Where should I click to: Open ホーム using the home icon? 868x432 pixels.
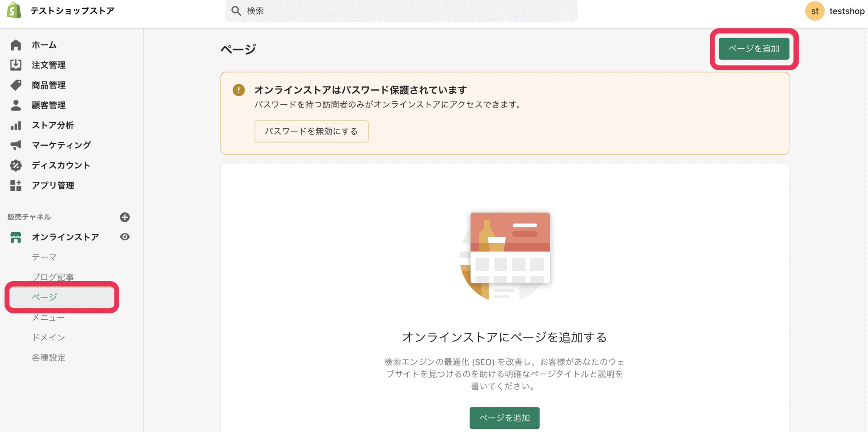coord(15,44)
